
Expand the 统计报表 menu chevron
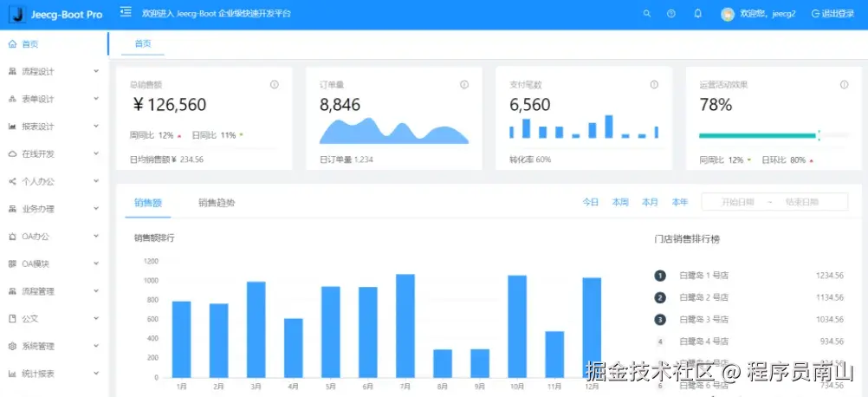coord(96,374)
